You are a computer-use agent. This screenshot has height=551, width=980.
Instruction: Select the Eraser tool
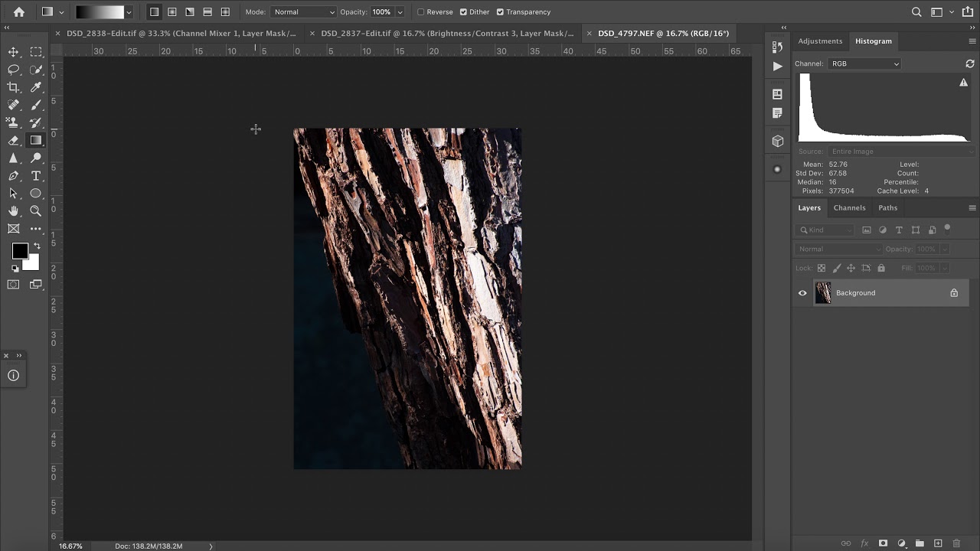13,140
